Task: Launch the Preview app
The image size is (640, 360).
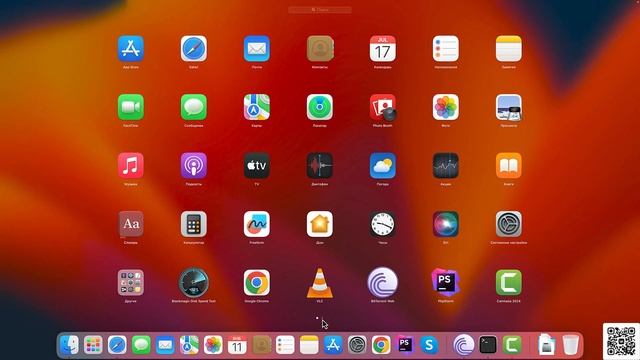Action: click(509, 107)
